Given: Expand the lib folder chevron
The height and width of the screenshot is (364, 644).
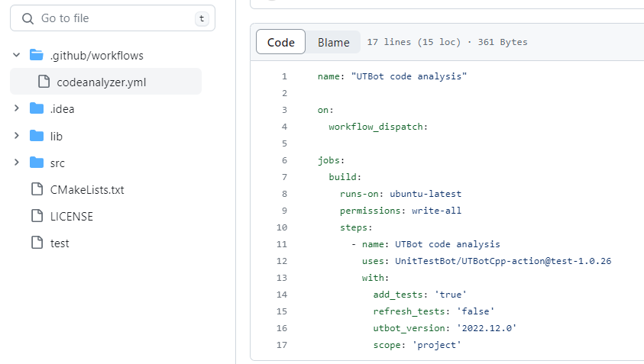Looking at the screenshot, I should tap(17, 136).
